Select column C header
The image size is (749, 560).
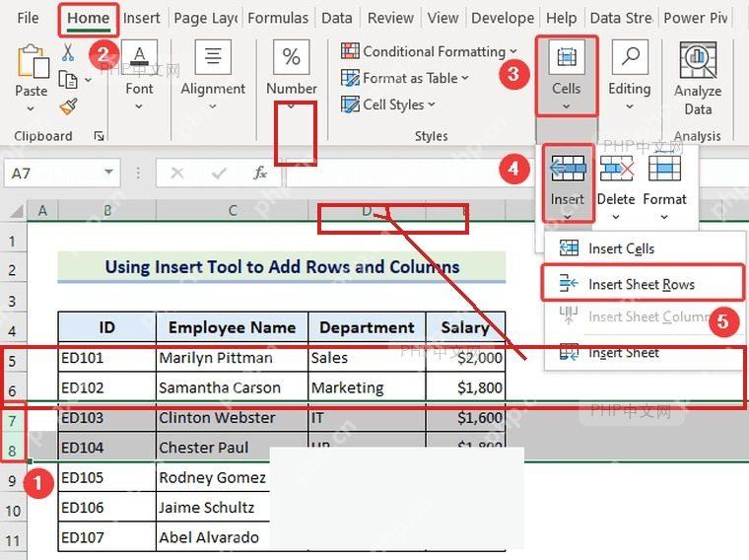[233, 211]
